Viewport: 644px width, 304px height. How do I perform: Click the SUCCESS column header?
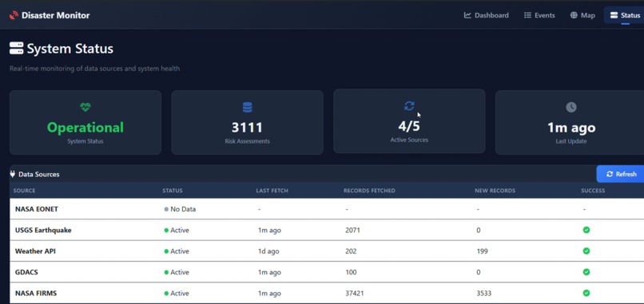point(593,191)
